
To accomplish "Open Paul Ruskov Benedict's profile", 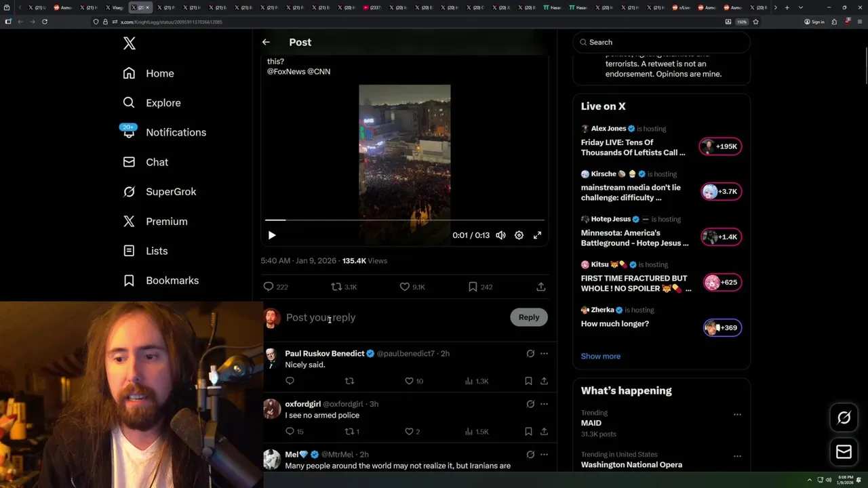I will (x=325, y=354).
